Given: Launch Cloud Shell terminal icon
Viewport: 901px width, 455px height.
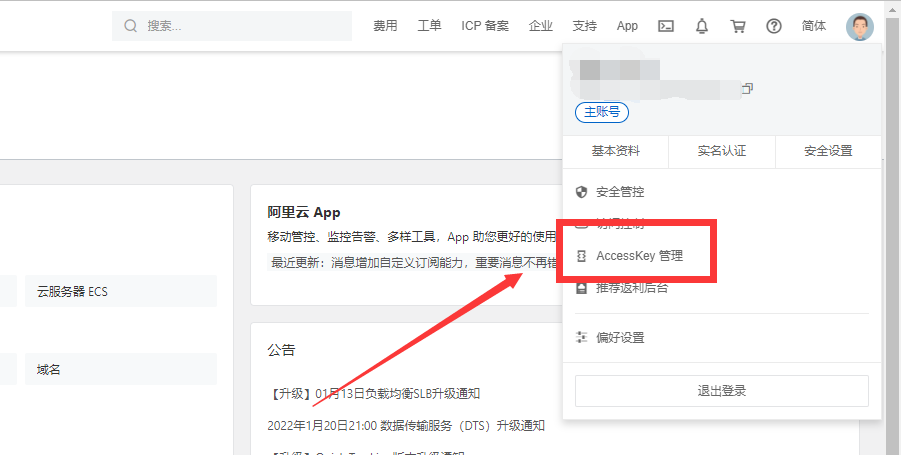Looking at the screenshot, I should click(x=666, y=26).
